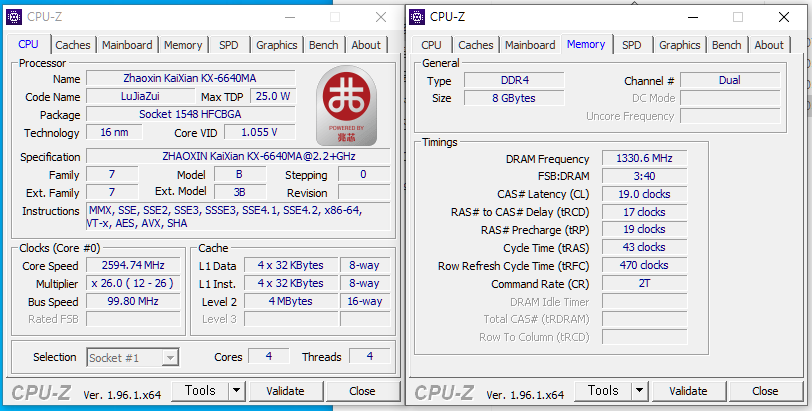Click the 3:40 FSB:DRAM ratio value
Viewport: 812px width, 411px height.
(645, 176)
